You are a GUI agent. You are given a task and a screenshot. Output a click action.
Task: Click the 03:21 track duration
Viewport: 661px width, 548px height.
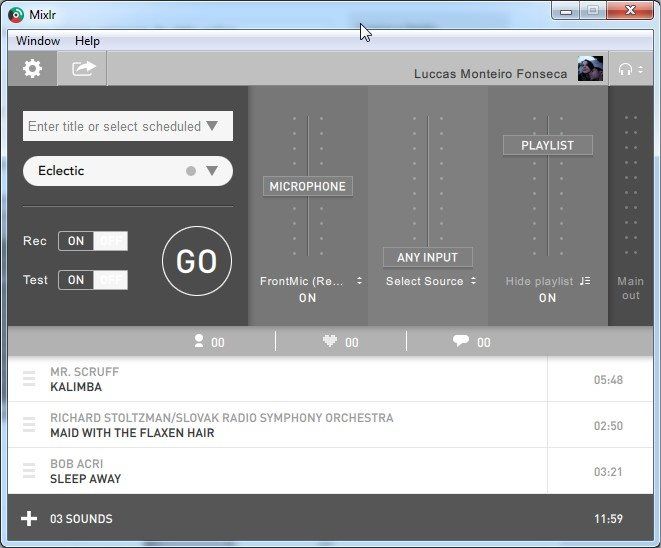coord(608,472)
